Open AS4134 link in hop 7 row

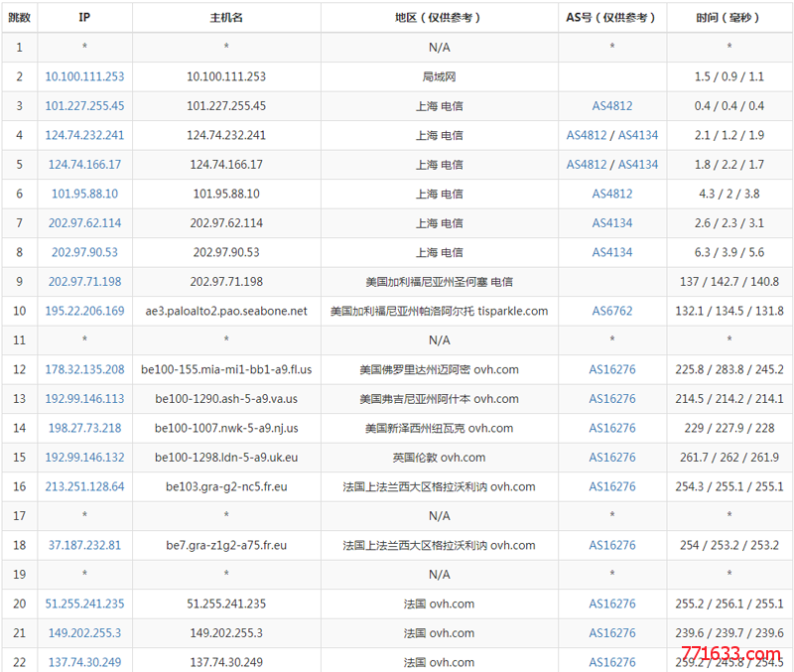click(x=612, y=223)
